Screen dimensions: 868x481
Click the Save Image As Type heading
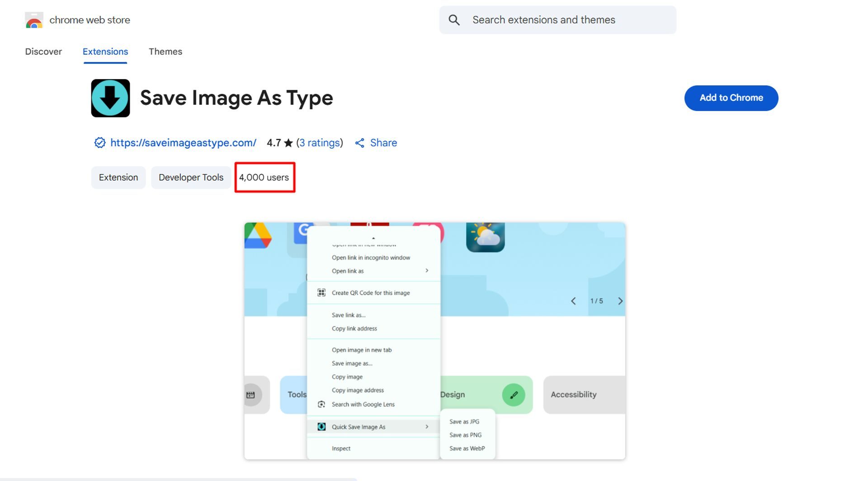(236, 98)
